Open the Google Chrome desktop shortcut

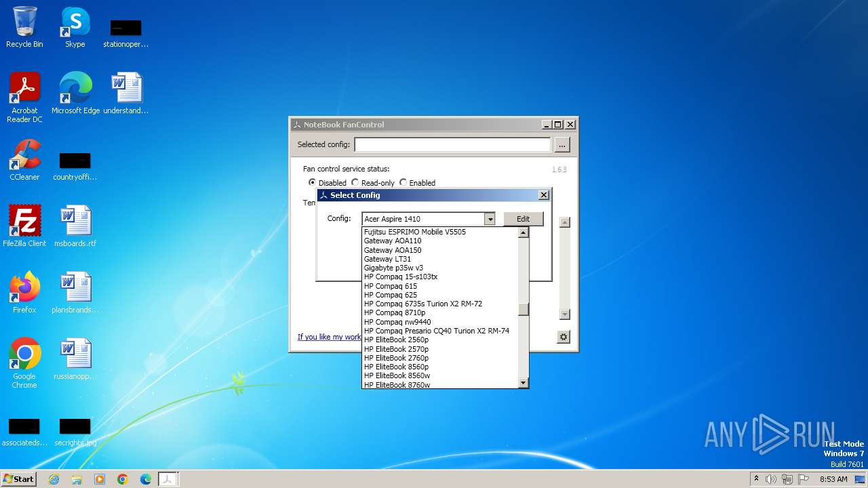pyautogui.click(x=24, y=363)
